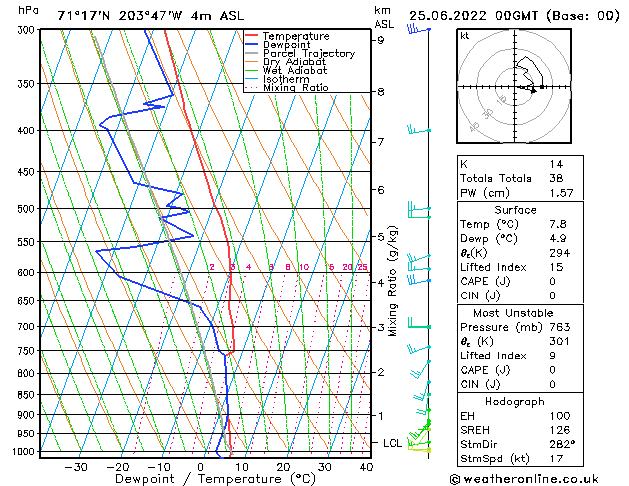
Task: Click the 'hPa' axis unit label
Action: (x=28, y=10)
